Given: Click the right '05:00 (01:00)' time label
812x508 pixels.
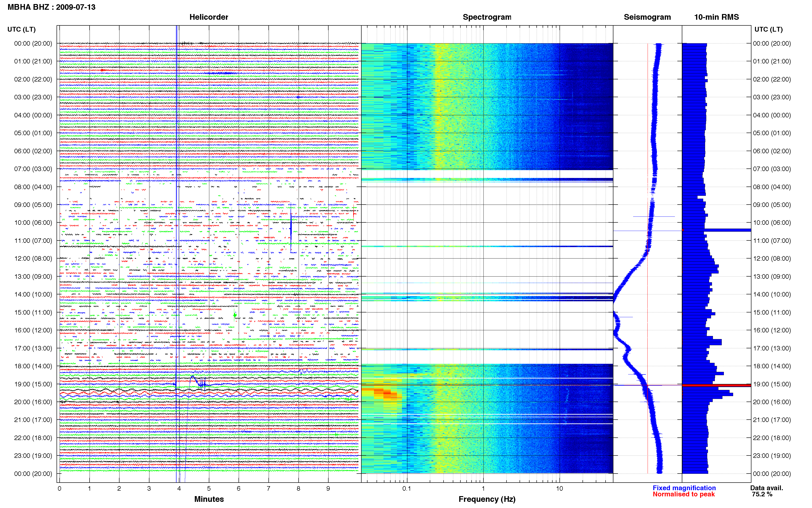Looking at the screenshot, I should pos(772,133).
